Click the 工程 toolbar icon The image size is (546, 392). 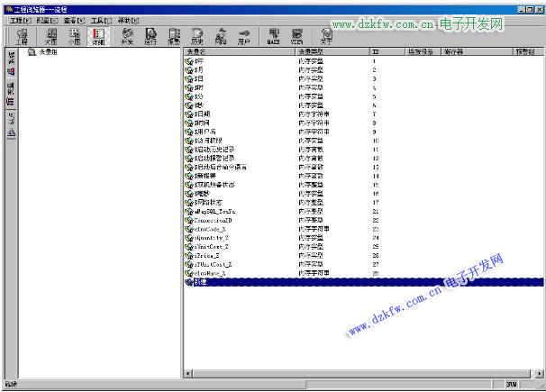click(21, 35)
